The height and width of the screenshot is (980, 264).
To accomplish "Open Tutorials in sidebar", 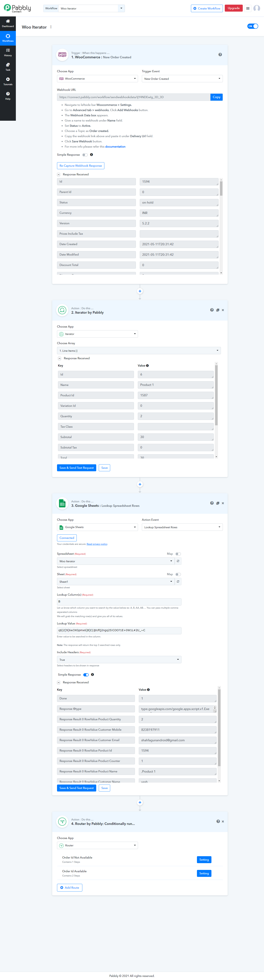I will click(x=8, y=82).
